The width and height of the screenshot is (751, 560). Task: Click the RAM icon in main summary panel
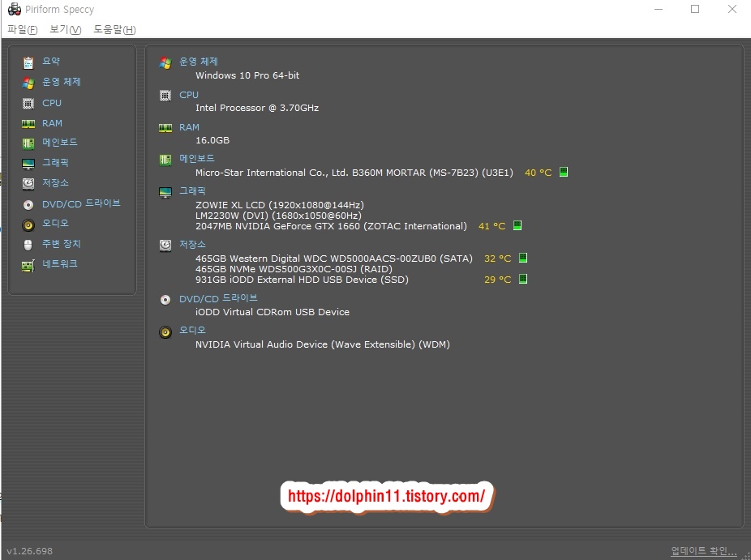(165, 128)
